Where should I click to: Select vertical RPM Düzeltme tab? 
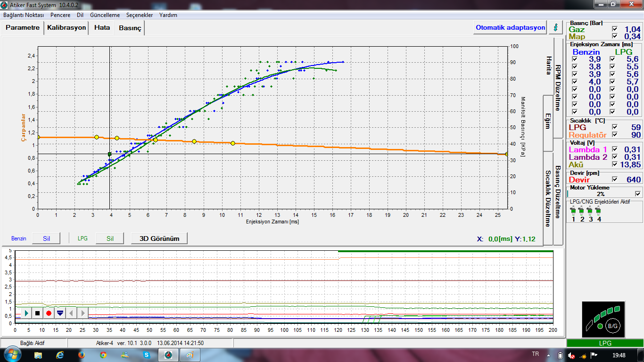tap(558, 87)
